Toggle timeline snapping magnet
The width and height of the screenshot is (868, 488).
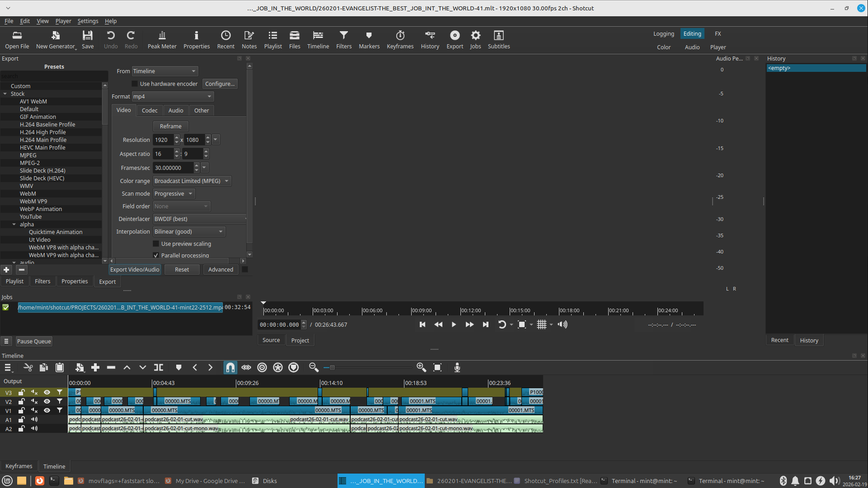point(230,368)
